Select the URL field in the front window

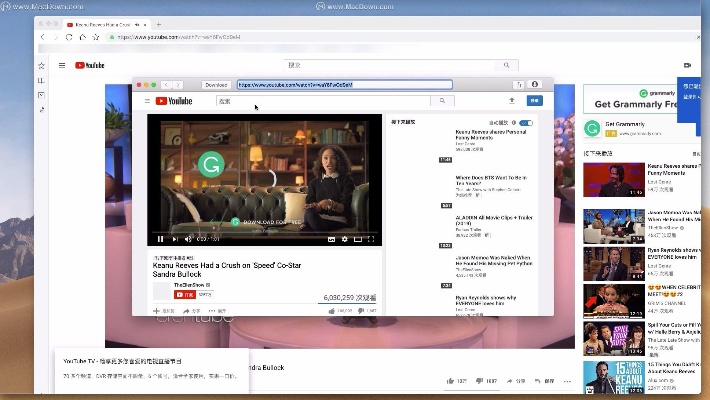point(345,85)
